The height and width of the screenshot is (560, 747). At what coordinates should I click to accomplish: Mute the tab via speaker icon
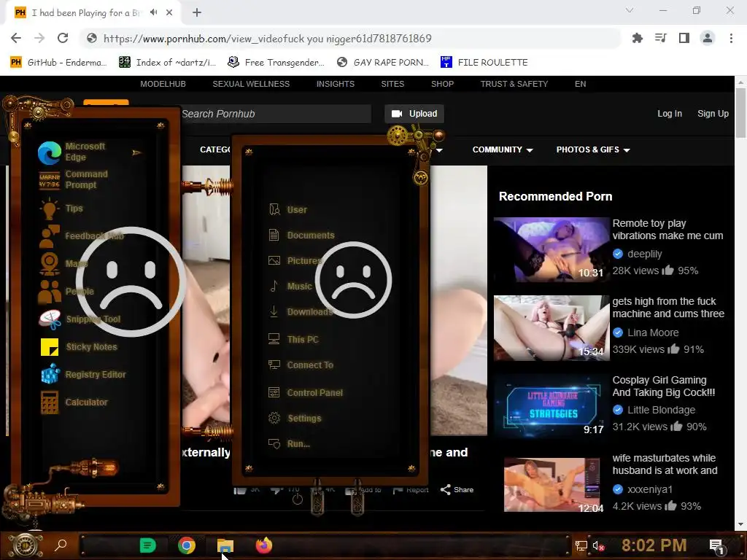[153, 12]
